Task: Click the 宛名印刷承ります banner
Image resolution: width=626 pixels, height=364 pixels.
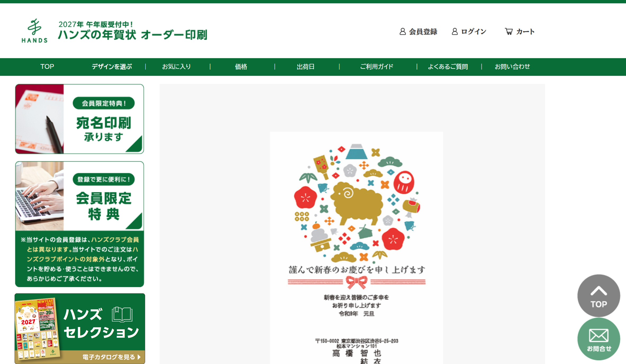Action: tap(79, 119)
